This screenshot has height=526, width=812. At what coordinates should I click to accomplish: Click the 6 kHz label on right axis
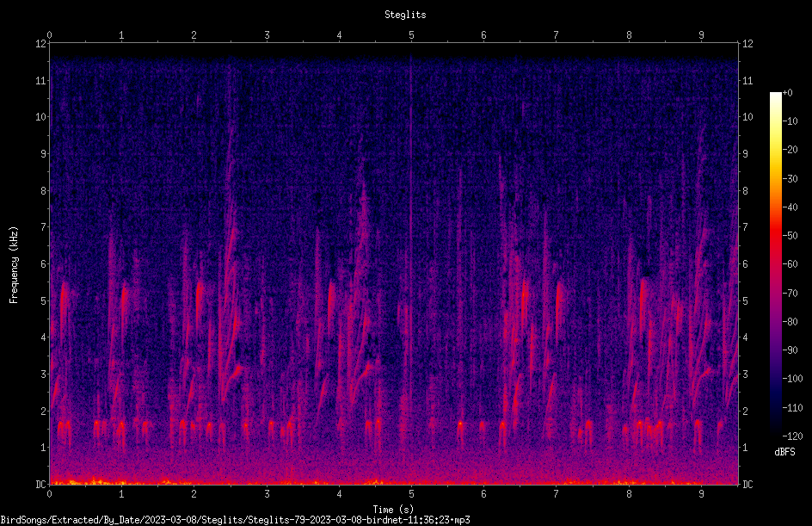(x=745, y=263)
